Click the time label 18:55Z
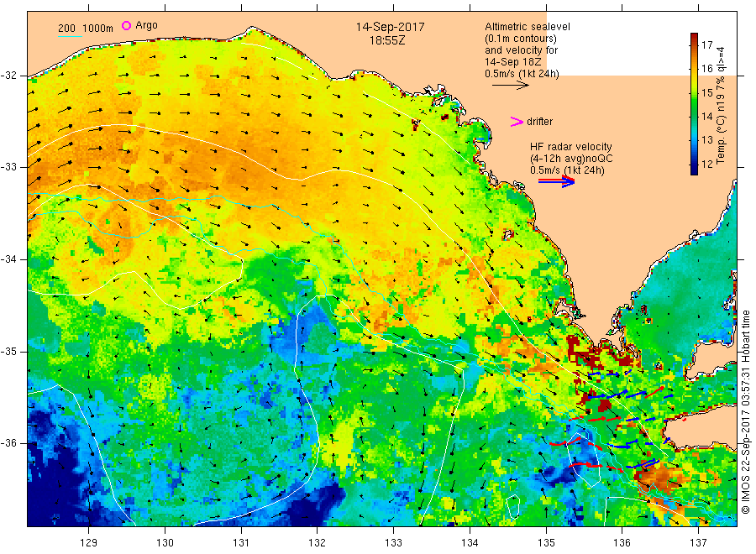756x554 pixels. [387, 40]
